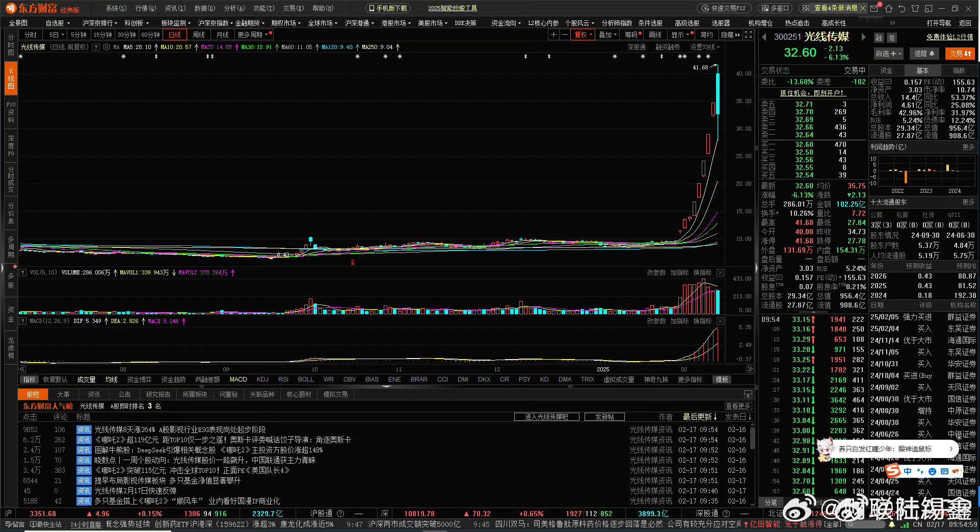980x532 pixels.
Task: Click the home icon in title bar
Action: (x=889, y=8)
